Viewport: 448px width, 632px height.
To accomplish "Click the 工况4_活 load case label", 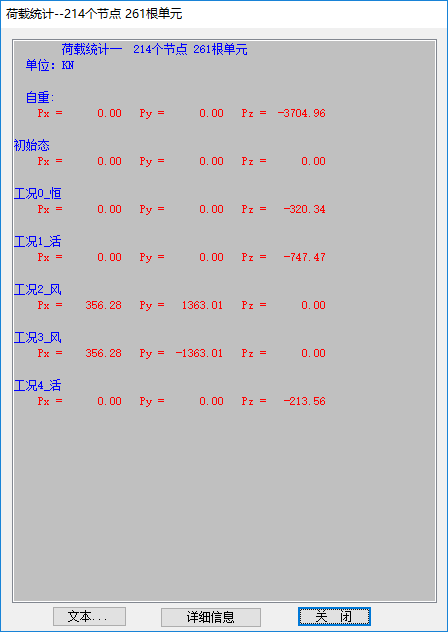I will [38, 386].
